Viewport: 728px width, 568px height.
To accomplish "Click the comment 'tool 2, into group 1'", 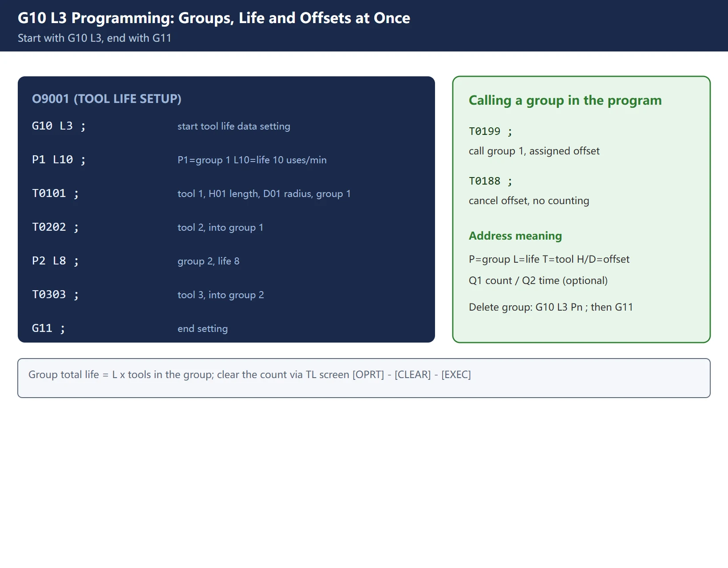I will click(x=221, y=228).
